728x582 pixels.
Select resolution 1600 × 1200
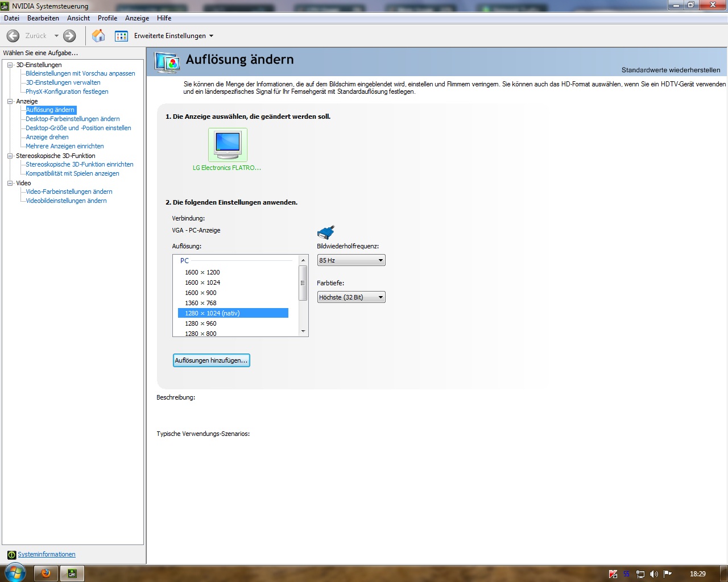pos(233,272)
